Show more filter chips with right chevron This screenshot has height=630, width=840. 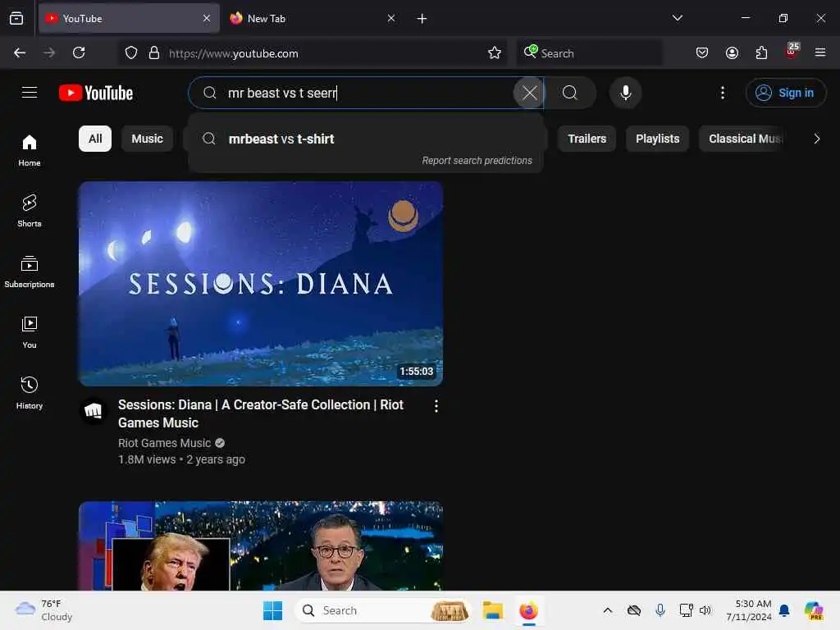[x=816, y=139]
